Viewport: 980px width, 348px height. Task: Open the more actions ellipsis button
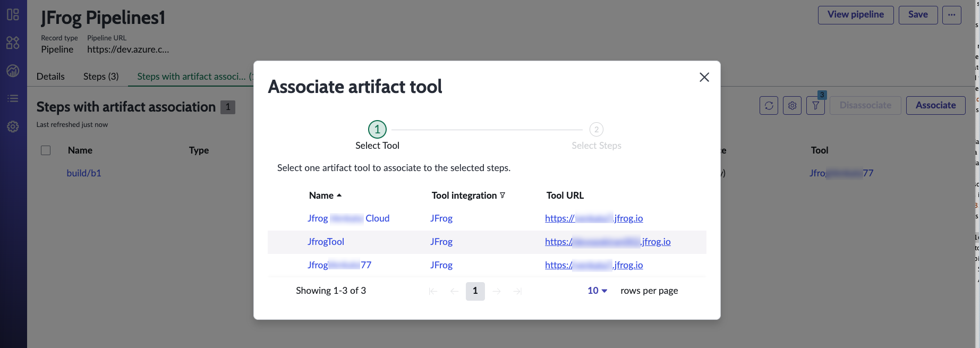coord(951,15)
